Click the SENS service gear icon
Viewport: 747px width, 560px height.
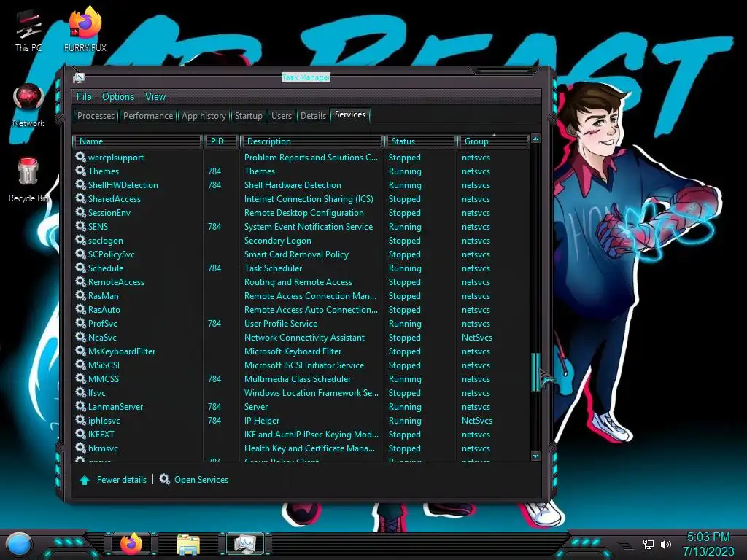[x=80, y=226]
